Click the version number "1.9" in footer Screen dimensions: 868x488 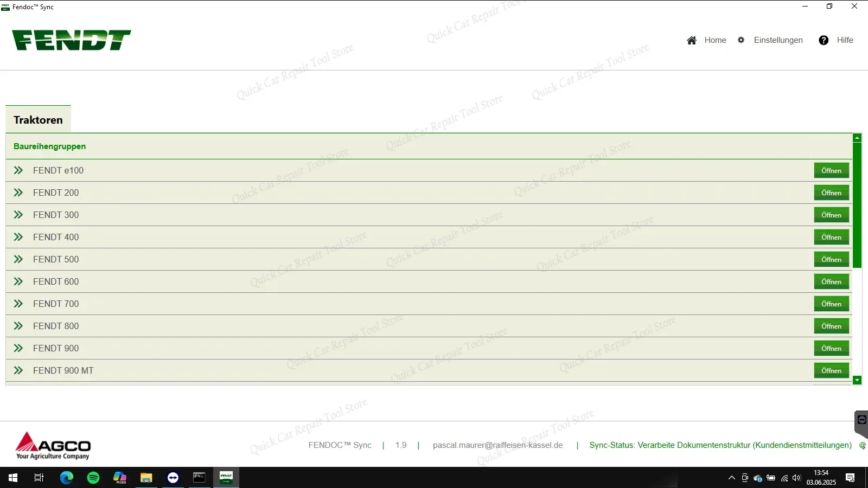[401, 445]
